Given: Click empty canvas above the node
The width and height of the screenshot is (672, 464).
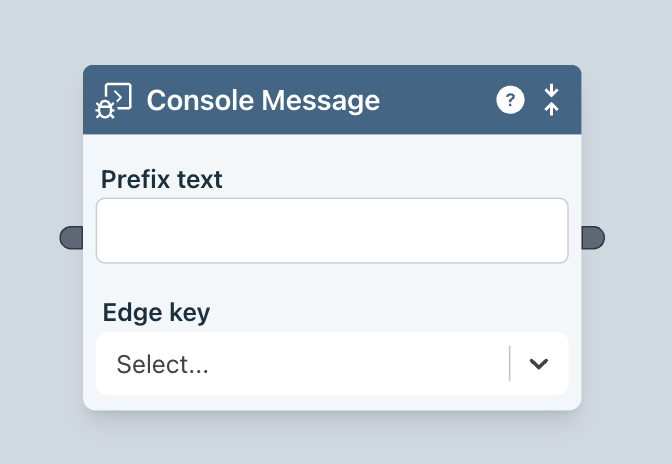Looking at the screenshot, I should [x=331, y=32].
